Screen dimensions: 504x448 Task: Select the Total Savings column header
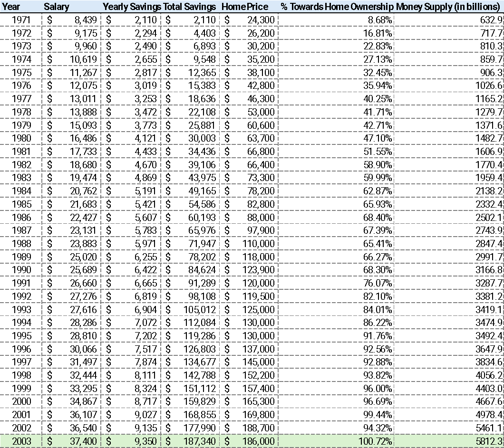click(190, 7)
